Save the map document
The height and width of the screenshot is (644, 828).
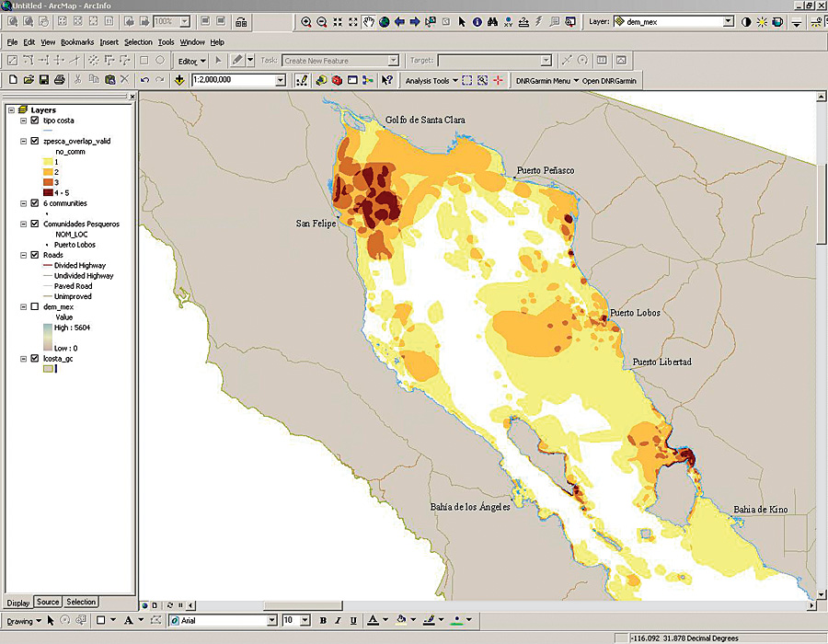(x=43, y=80)
